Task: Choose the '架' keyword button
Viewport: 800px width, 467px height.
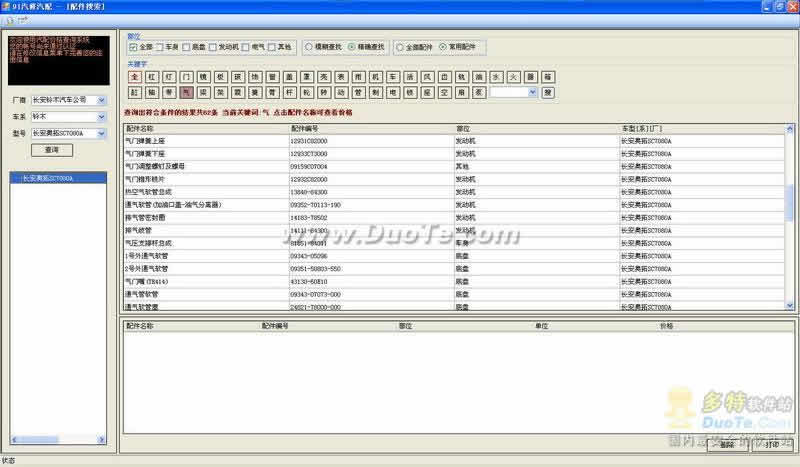Action: tap(220, 92)
